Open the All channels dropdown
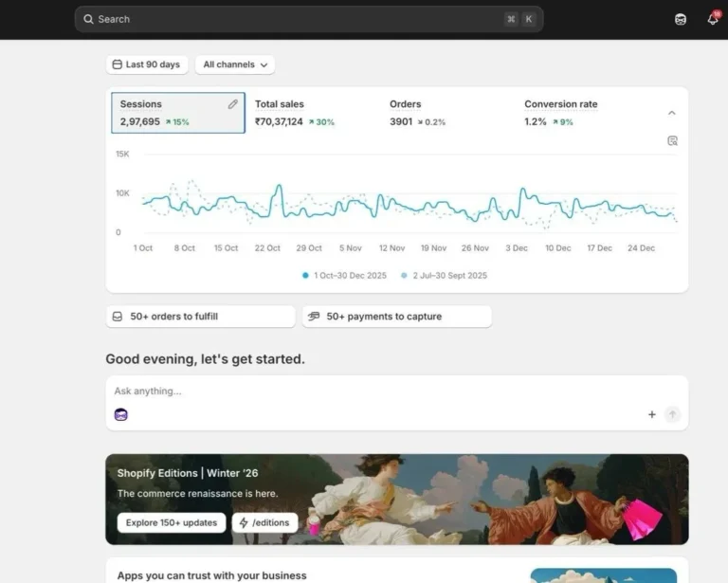Viewport: 728px width, 583px height. pos(235,64)
